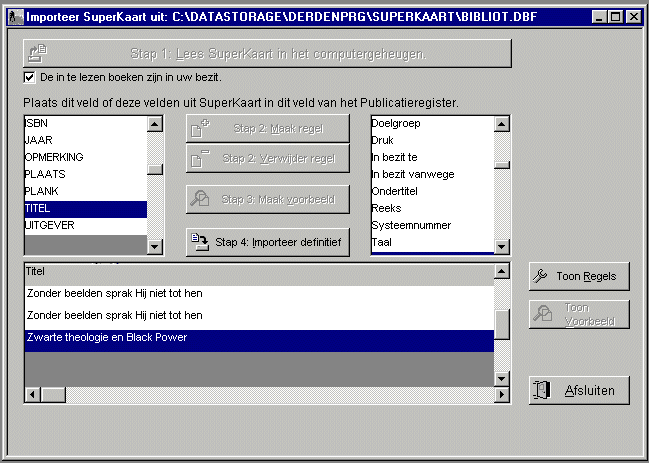Click Stap 3: Maak voorbeeld button
Image resolution: width=649 pixels, height=463 pixels.
click(x=268, y=199)
